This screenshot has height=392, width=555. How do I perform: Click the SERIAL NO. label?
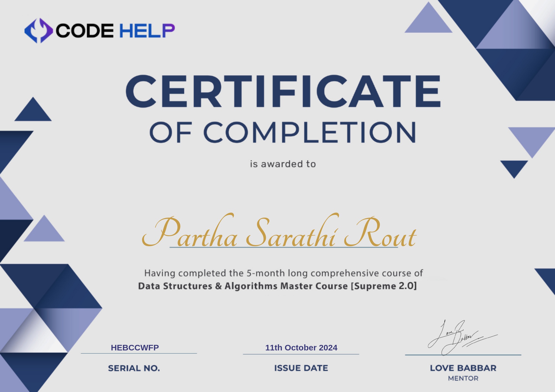[x=134, y=368]
